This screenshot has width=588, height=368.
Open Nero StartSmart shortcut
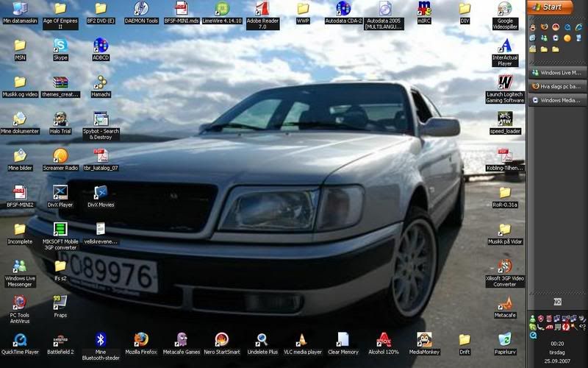[x=221, y=339]
